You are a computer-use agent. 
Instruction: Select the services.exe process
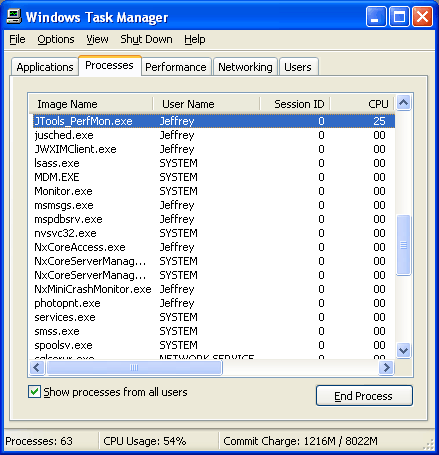[x=214, y=317]
